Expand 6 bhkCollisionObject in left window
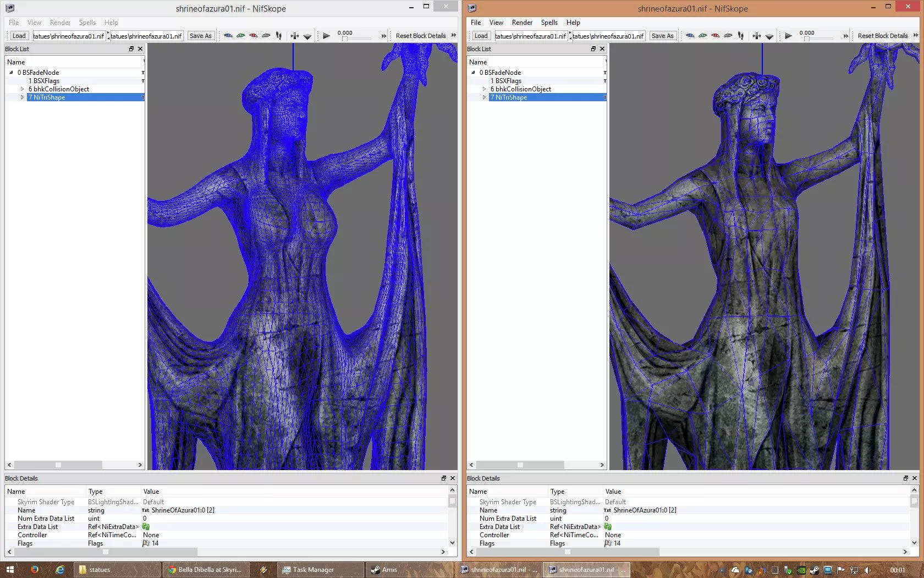 pyautogui.click(x=23, y=89)
